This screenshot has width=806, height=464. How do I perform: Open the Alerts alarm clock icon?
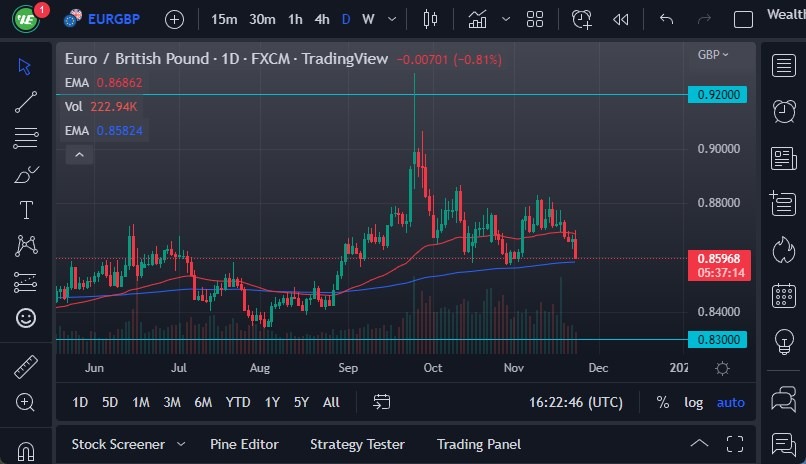[784, 111]
